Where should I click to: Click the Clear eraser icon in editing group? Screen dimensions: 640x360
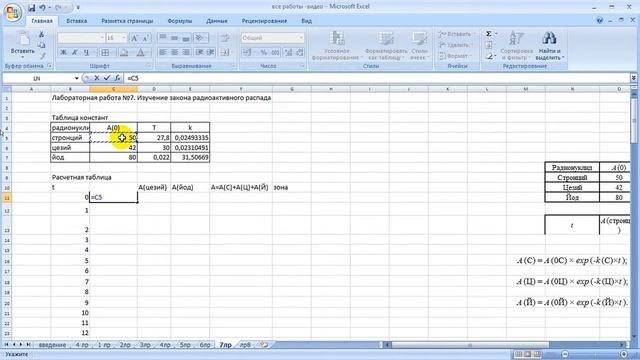click(x=489, y=56)
